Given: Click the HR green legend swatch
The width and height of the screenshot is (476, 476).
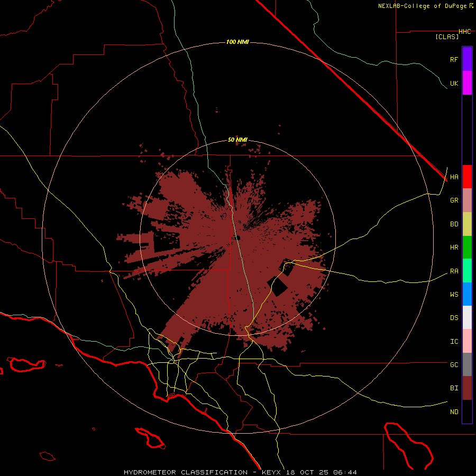Looking at the screenshot, I should [467, 248].
